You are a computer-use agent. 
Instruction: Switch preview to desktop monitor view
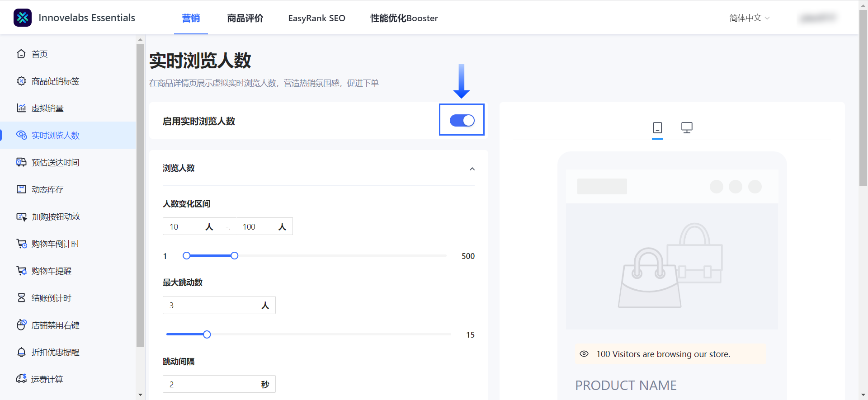687,128
